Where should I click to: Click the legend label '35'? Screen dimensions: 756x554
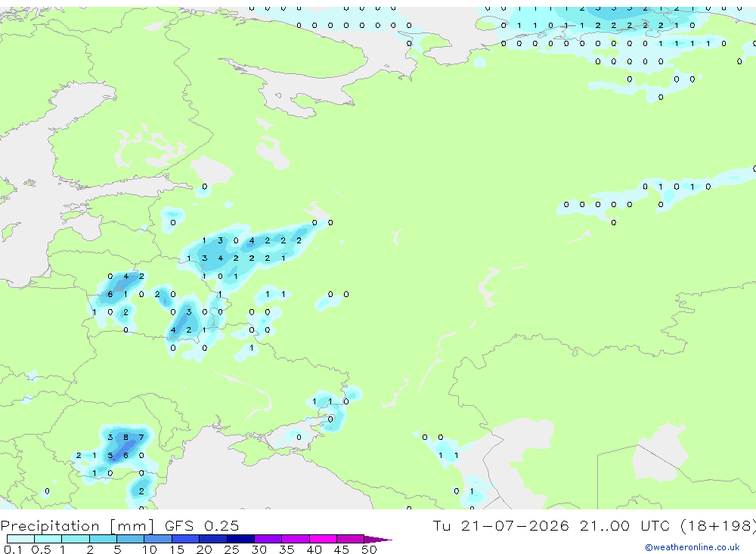(x=287, y=549)
